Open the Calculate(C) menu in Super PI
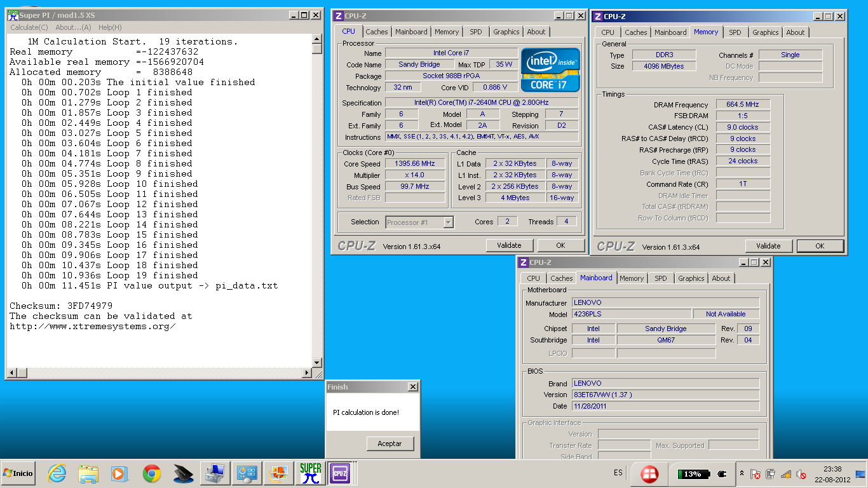Viewport: 868px width, 488px height. [29, 27]
